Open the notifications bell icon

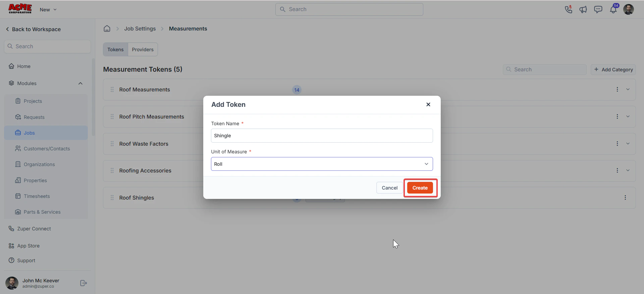click(613, 9)
